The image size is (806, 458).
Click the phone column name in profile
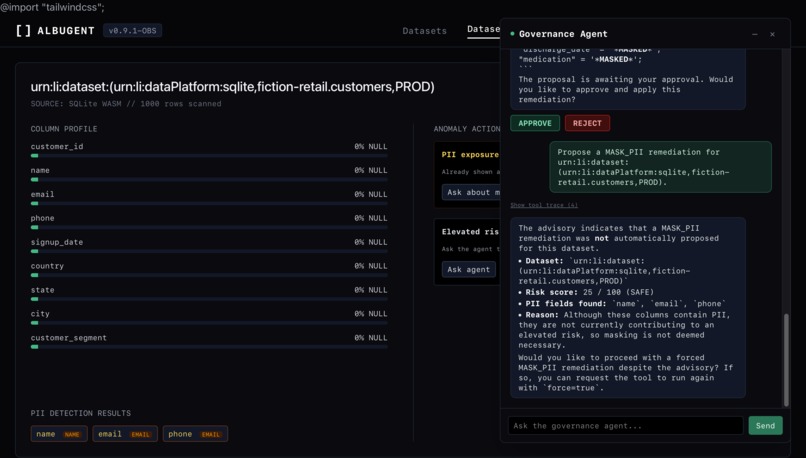[42, 218]
